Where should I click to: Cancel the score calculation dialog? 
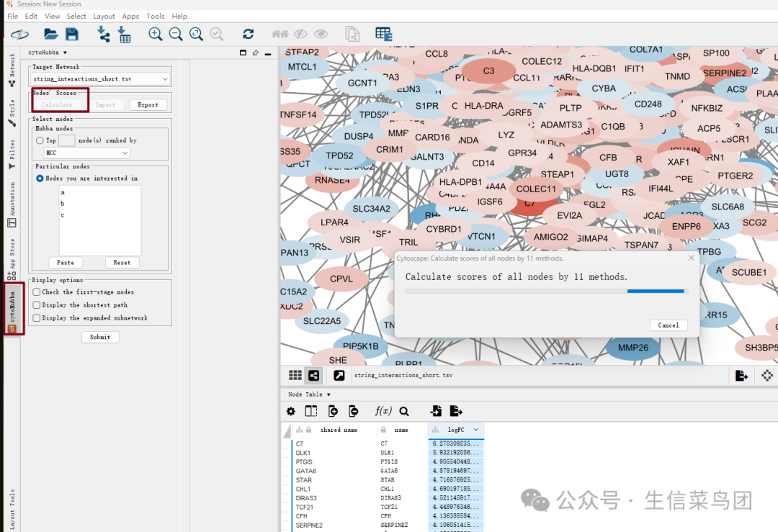point(669,325)
